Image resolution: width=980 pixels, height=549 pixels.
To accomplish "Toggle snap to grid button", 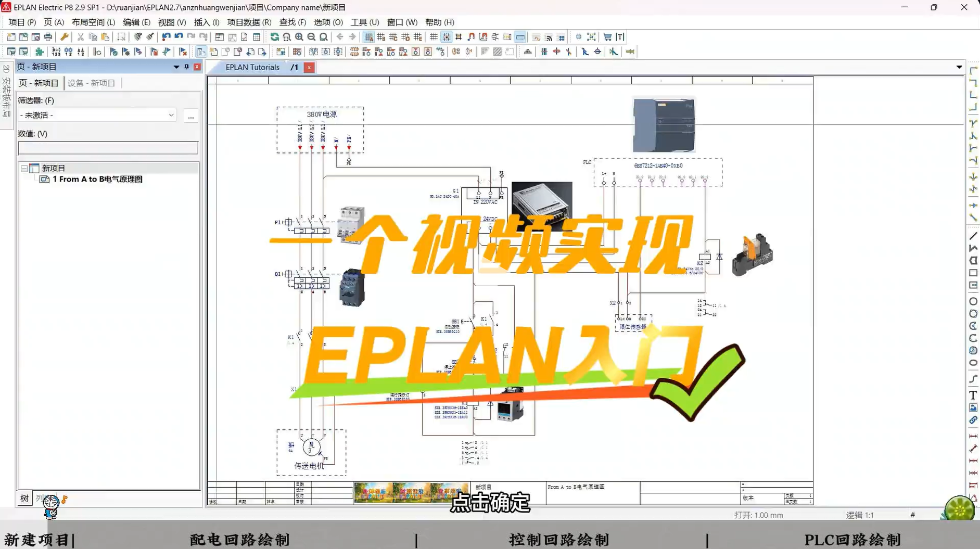I will [447, 37].
